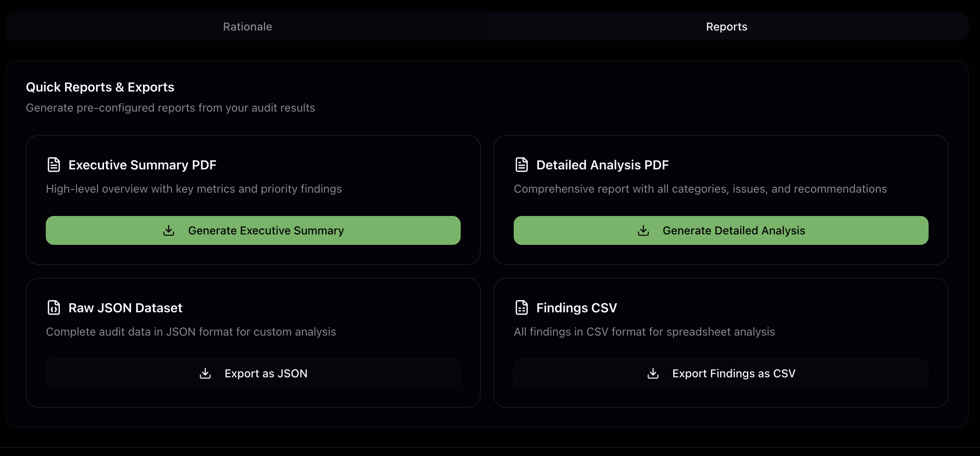
Task: Click the Findings CSV heading text
Action: [x=576, y=308]
